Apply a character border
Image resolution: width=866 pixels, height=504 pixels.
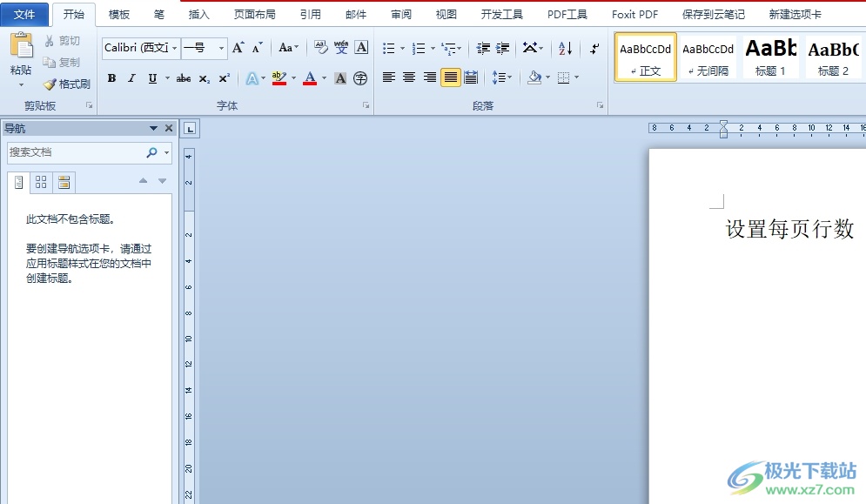coord(361,48)
